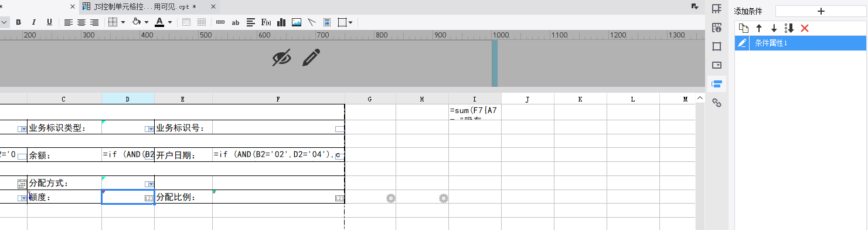Viewport: 868px width, 230px height.
Task: Toggle underline formatting
Action: pyautogui.click(x=49, y=22)
